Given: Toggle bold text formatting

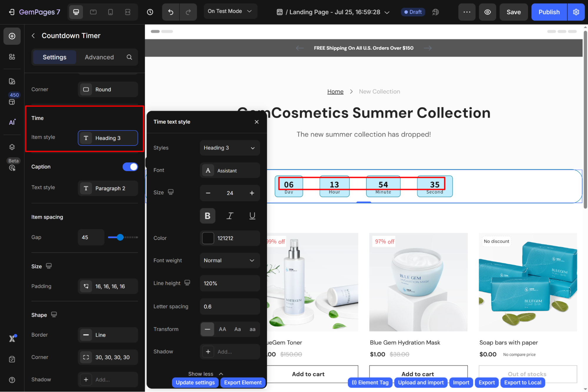Looking at the screenshot, I should click(207, 216).
